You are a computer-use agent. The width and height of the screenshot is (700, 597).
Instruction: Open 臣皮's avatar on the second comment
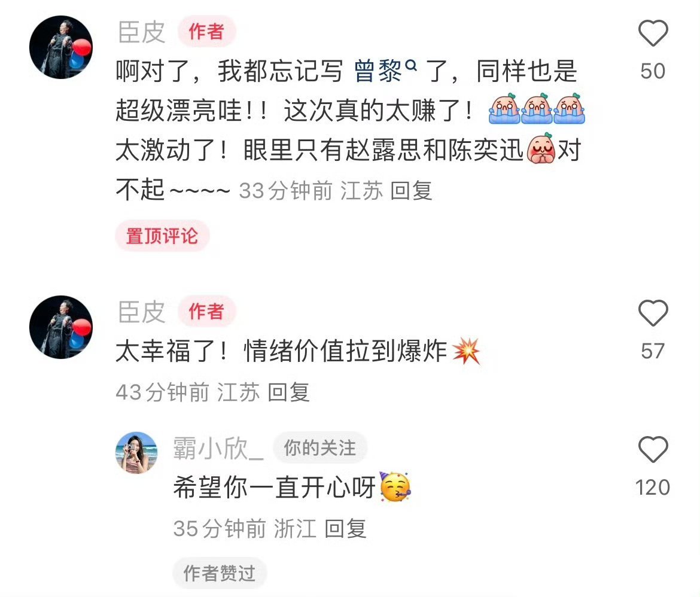tap(61, 327)
